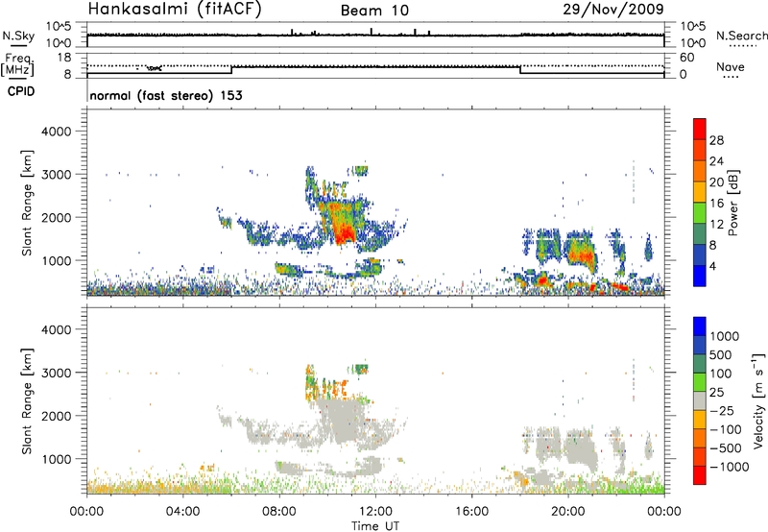This screenshot has width=768, height=532.
Task: Click the large gray patch in velocity panel
Action: point(342,423)
